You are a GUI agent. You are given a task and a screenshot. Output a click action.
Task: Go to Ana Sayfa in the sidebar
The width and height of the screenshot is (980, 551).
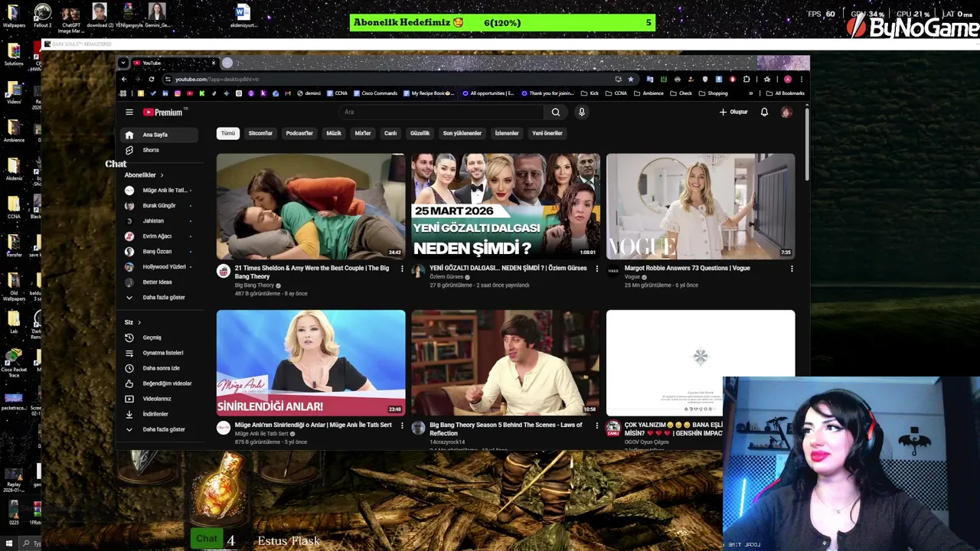click(x=159, y=135)
